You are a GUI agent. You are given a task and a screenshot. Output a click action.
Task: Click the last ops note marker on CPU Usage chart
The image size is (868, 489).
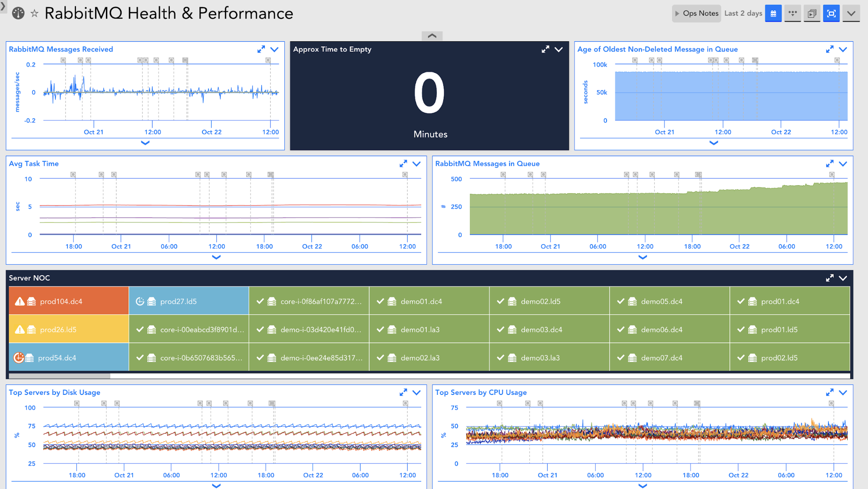pos(831,403)
